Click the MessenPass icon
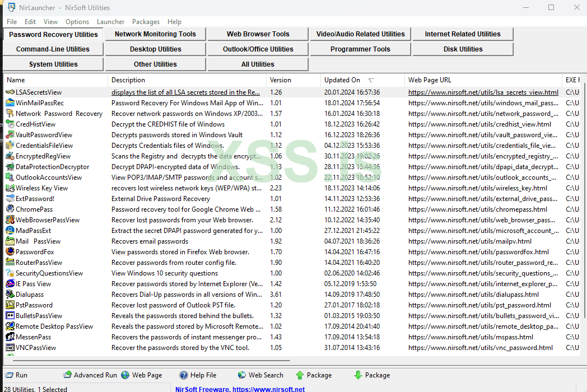This screenshot has height=392, width=587. [x=10, y=337]
